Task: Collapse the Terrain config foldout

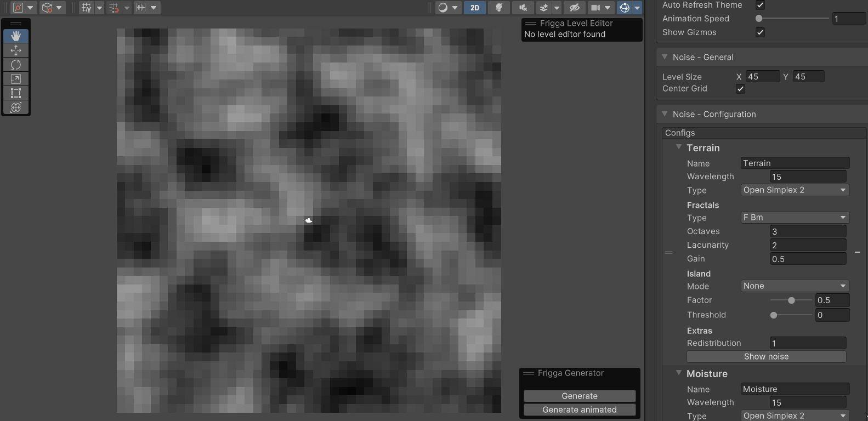Action: coord(679,147)
